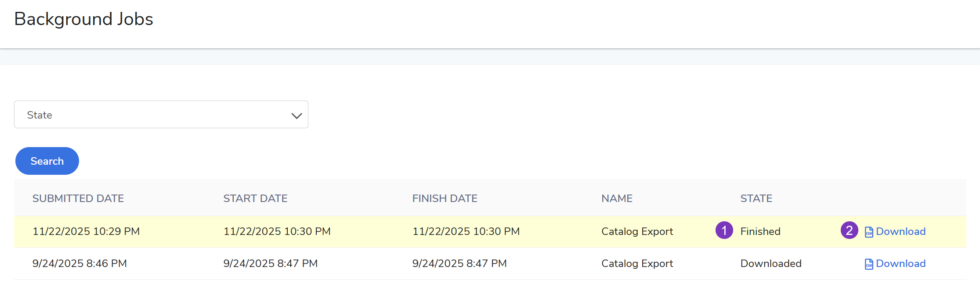Screen dimensions: 980x285
Task: Click the START DATE column header
Action: click(255, 198)
